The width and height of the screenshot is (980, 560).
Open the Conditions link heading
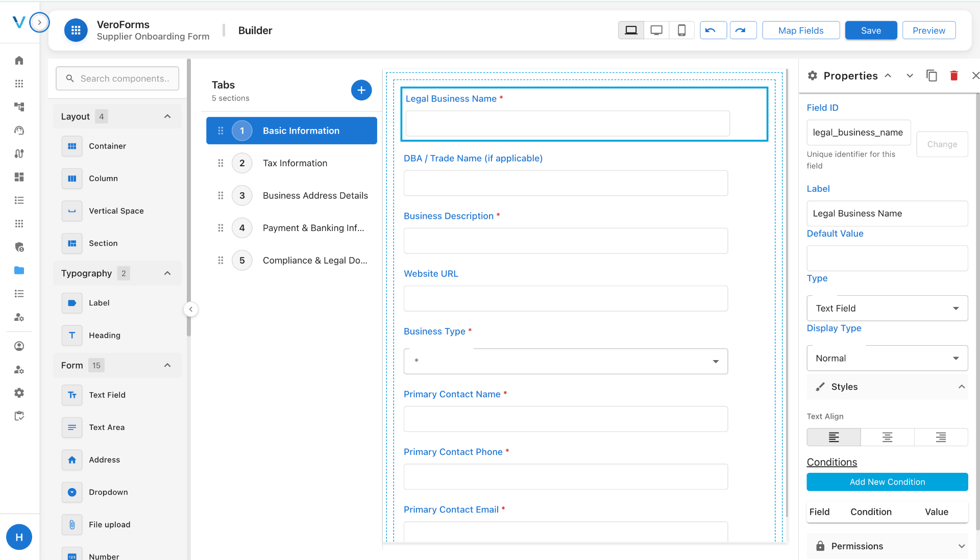click(831, 462)
